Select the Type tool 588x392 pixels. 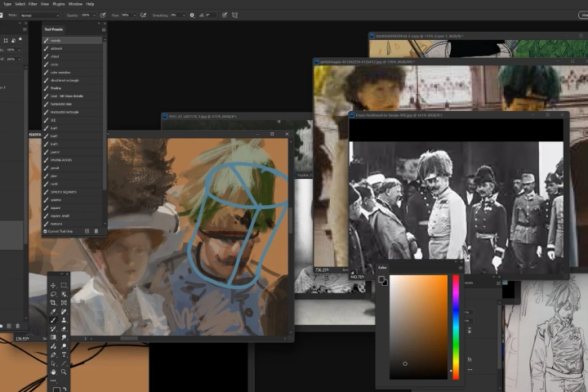[x=64, y=354]
